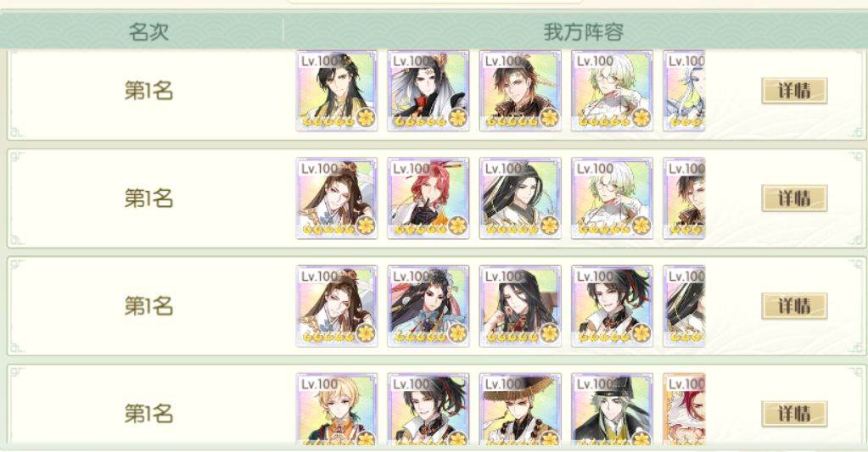
Task: Select first-row hero with dark hair, yellow robe
Action: coord(337,91)
